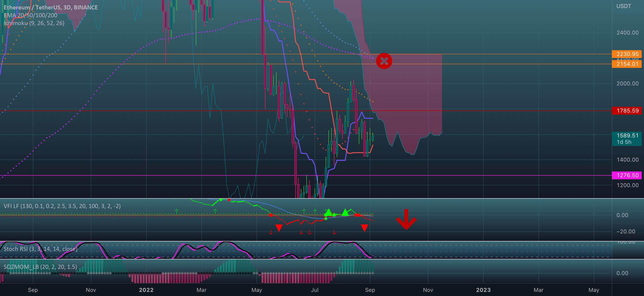Click the USDT currency label
This screenshot has width=644, height=296.
click(624, 6)
